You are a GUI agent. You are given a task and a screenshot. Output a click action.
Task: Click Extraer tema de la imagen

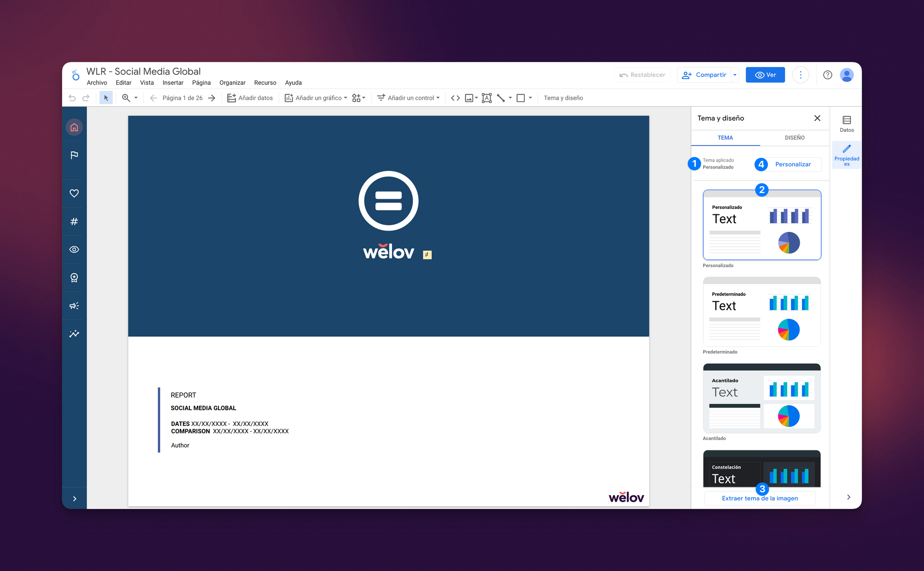[x=760, y=498]
